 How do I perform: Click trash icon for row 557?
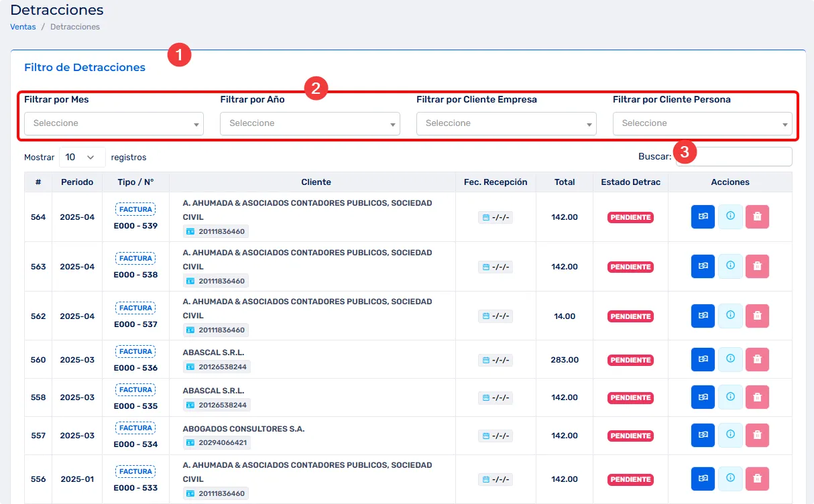pyautogui.click(x=757, y=436)
